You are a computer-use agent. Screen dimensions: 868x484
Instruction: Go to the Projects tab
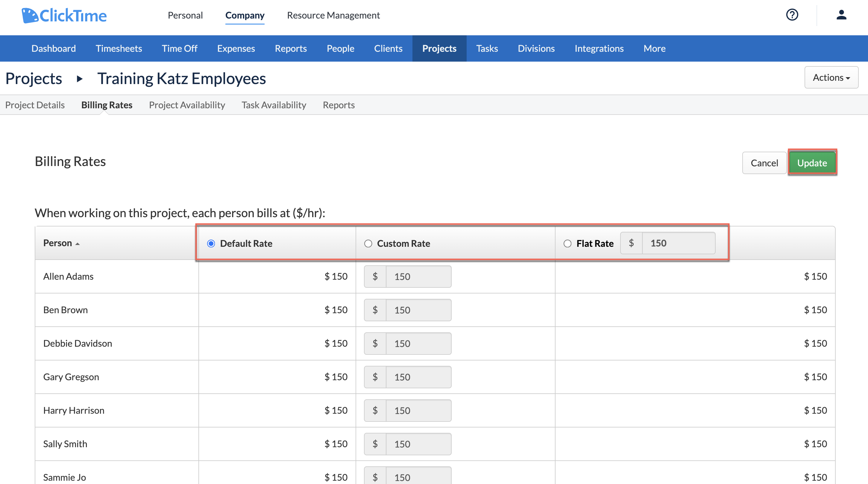point(439,48)
